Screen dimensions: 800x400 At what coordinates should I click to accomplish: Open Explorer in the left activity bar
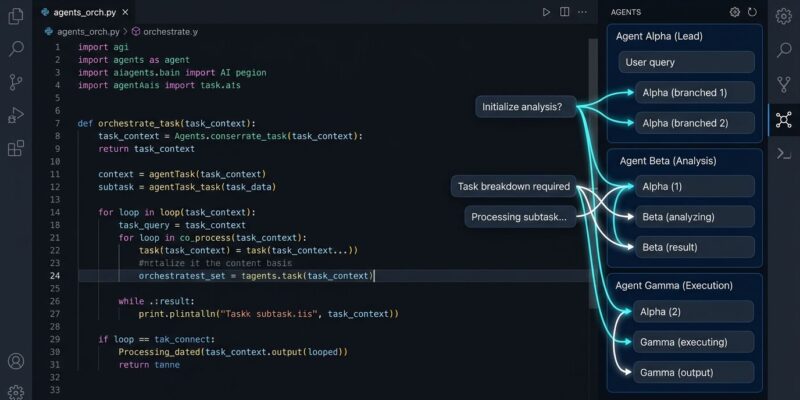click(x=16, y=16)
